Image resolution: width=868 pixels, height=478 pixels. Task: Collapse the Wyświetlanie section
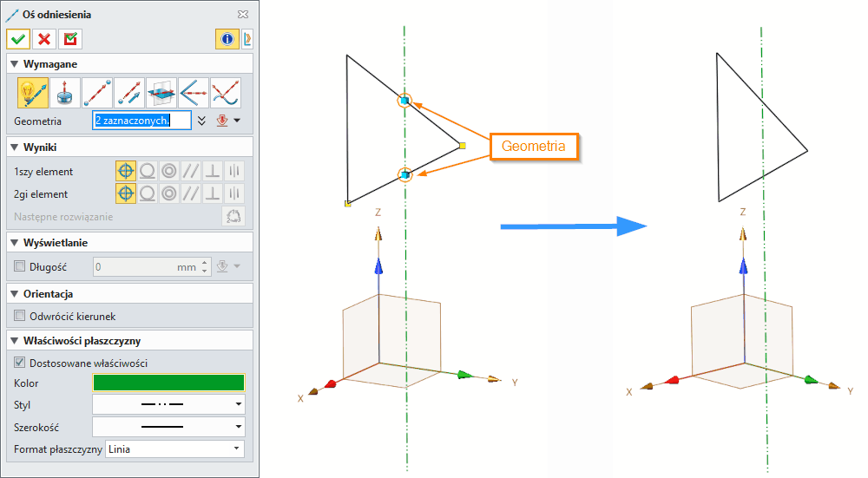point(15,242)
